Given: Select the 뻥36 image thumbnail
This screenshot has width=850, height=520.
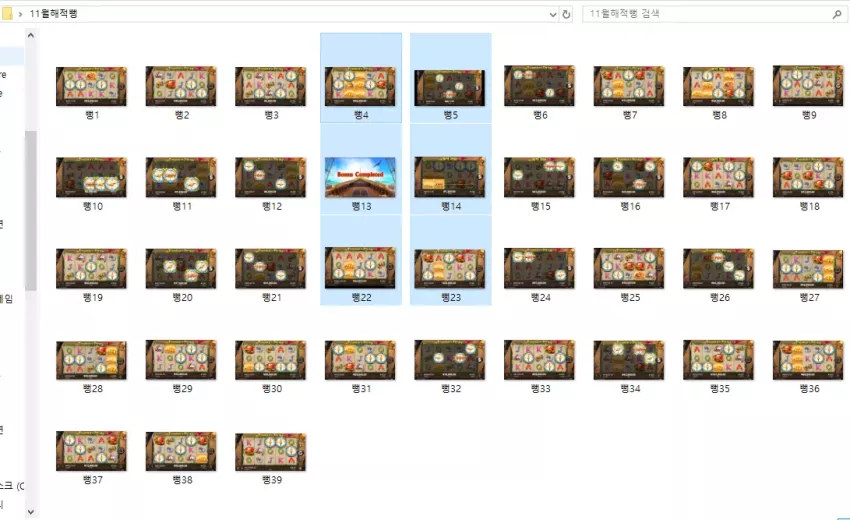Looking at the screenshot, I should [808, 359].
